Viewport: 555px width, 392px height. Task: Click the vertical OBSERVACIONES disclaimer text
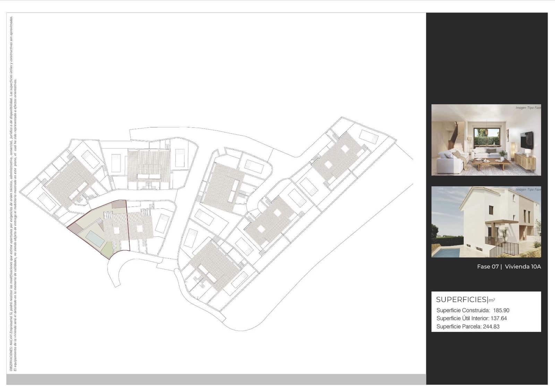13,194
